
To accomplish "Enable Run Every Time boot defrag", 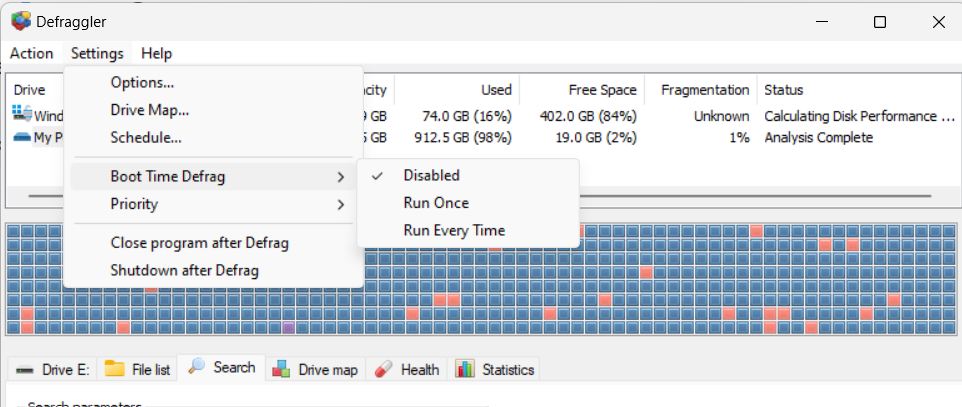I will [453, 230].
